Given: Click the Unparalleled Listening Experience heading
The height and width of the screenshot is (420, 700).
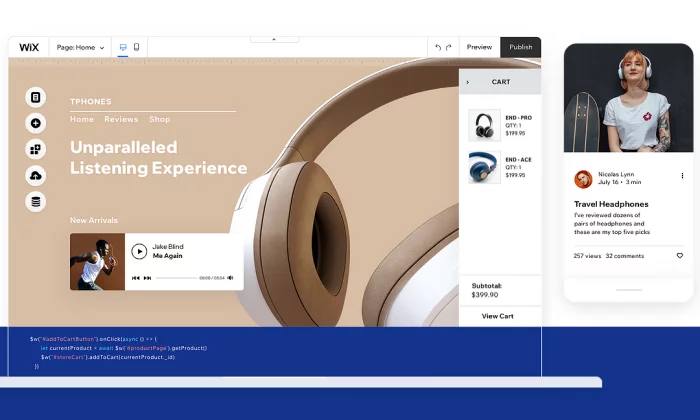Looking at the screenshot, I should [x=158, y=158].
